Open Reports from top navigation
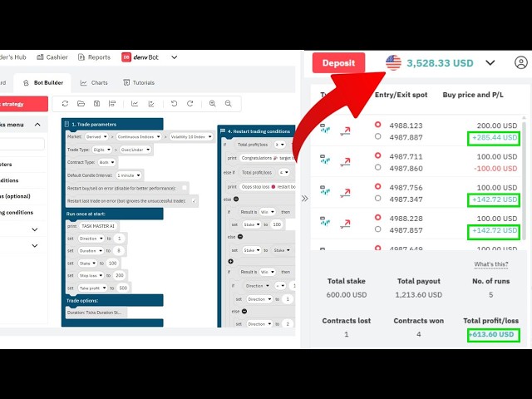The width and height of the screenshot is (532, 399). (x=94, y=57)
